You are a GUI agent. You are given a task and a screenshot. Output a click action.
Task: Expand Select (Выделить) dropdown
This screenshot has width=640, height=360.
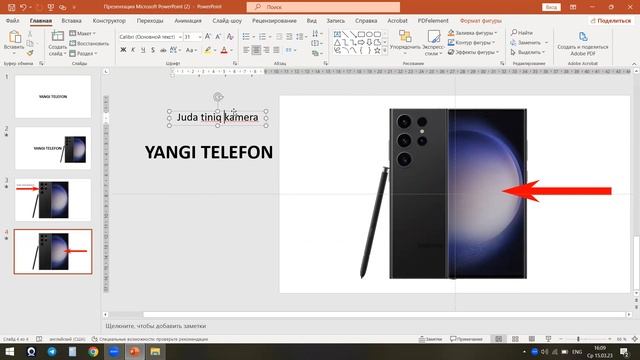pos(528,52)
